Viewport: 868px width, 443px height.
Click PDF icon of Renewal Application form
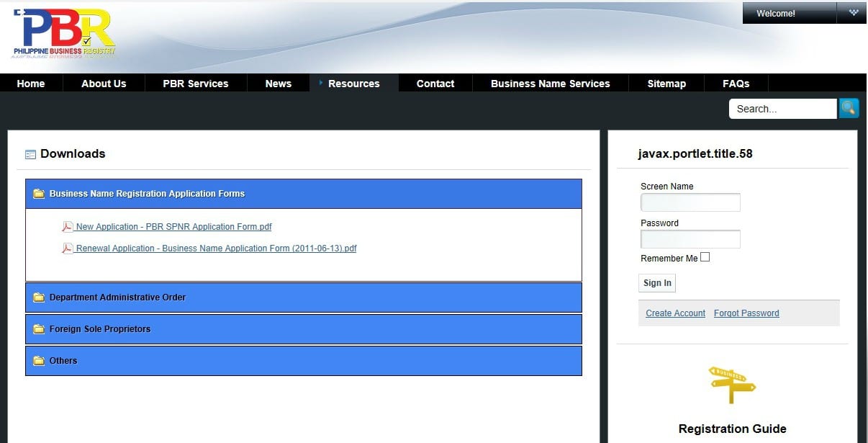[x=68, y=249]
